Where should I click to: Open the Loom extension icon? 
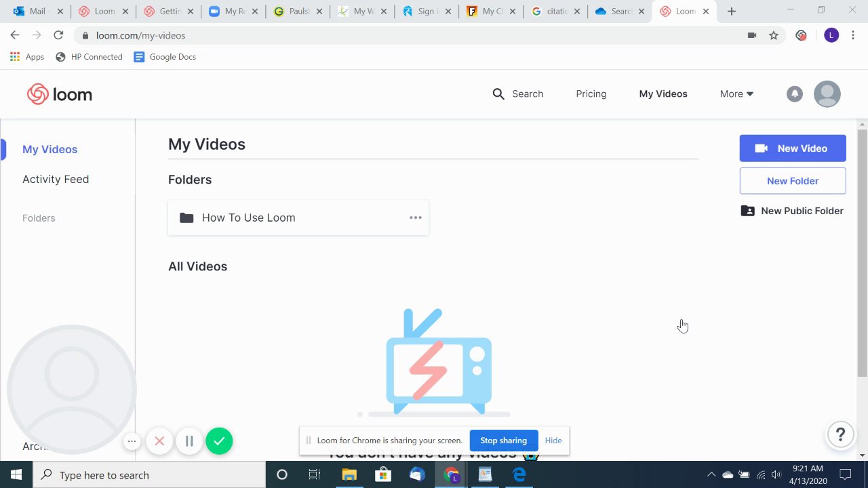[802, 35]
